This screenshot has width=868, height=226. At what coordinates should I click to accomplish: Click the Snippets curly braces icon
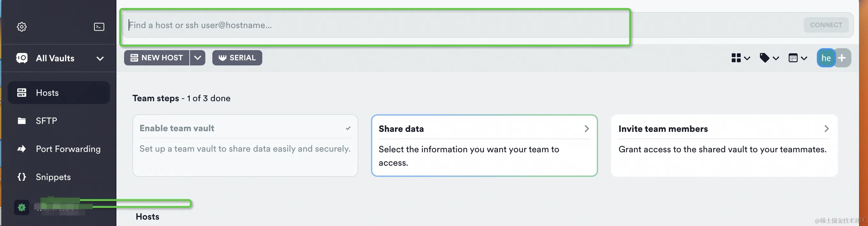tap(21, 177)
